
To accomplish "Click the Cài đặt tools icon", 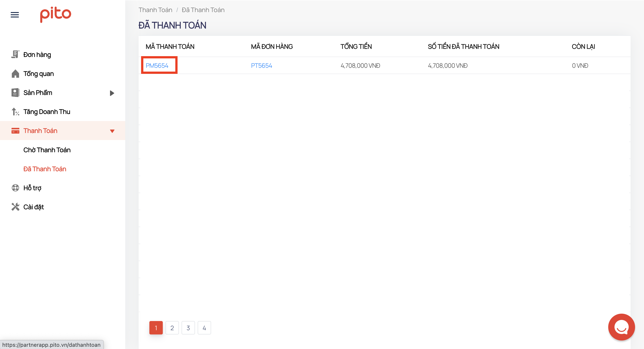I will 15,207.
